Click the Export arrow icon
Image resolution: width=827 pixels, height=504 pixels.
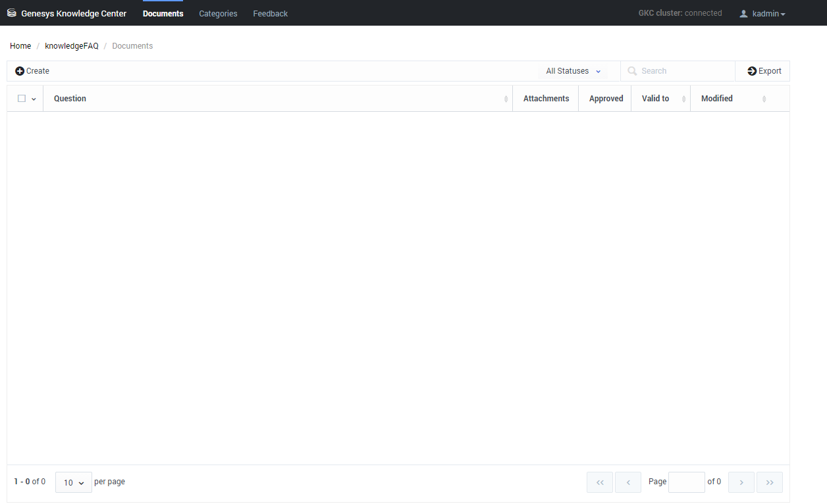(752, 71)
